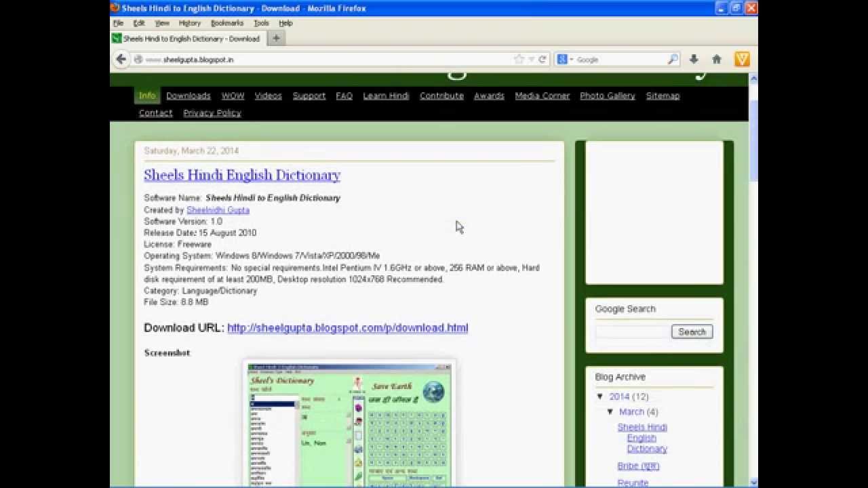Open the Help menu

click(x=285, y=23)
